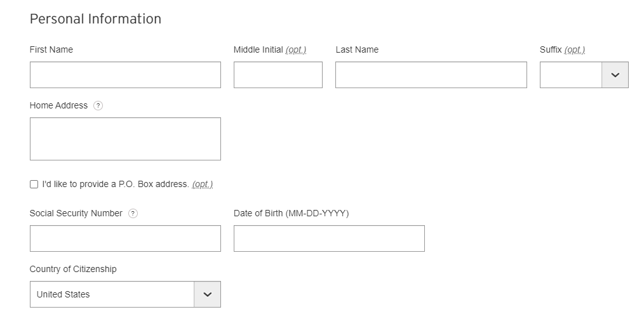The width and height of the screenshot is (644, 319).
Task: Click the Date of Birth input
Action: coord(329,238)
